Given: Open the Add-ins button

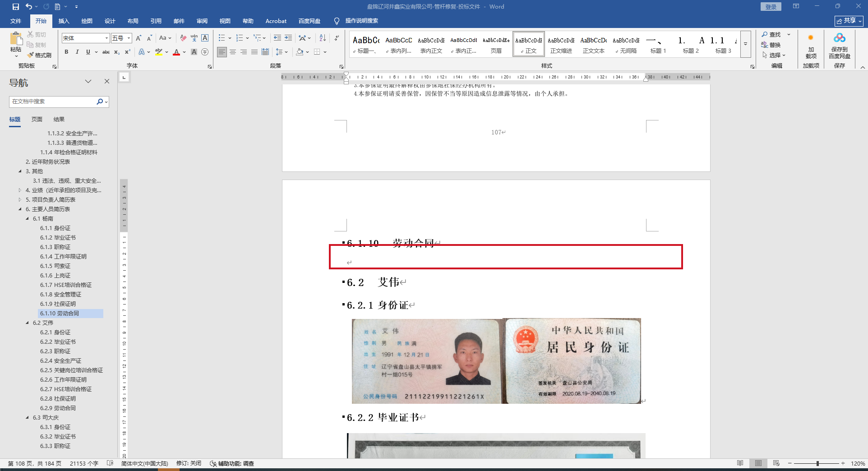Looking at the screenshot, I should 811,46.
